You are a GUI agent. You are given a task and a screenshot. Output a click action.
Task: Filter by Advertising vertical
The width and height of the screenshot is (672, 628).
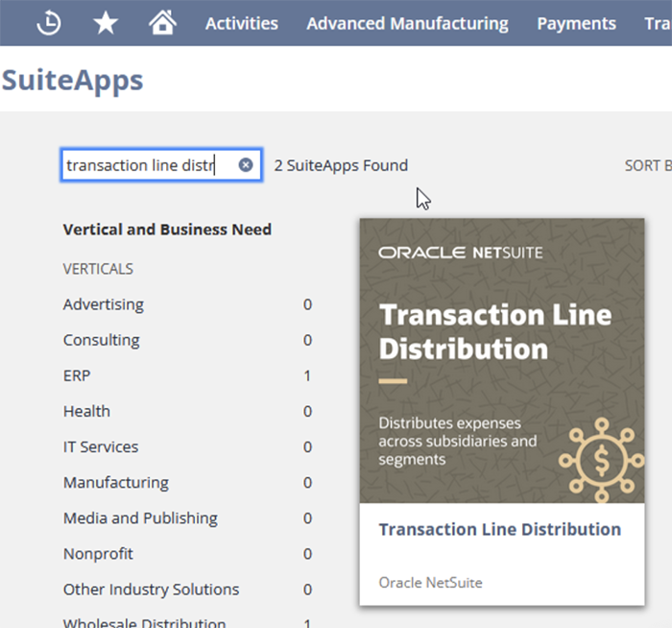tap(104, 304)
